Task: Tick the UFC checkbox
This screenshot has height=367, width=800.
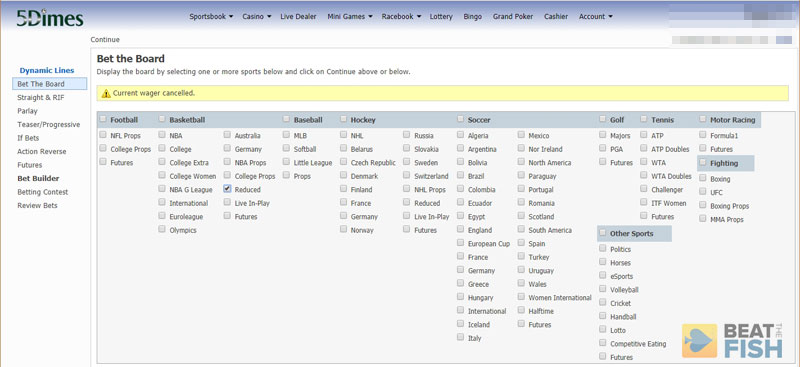Action: coord(703,192)
